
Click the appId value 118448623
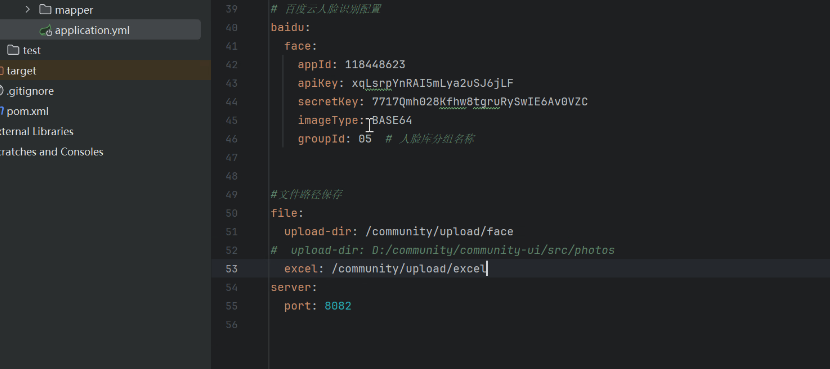[x=375, y=65]
